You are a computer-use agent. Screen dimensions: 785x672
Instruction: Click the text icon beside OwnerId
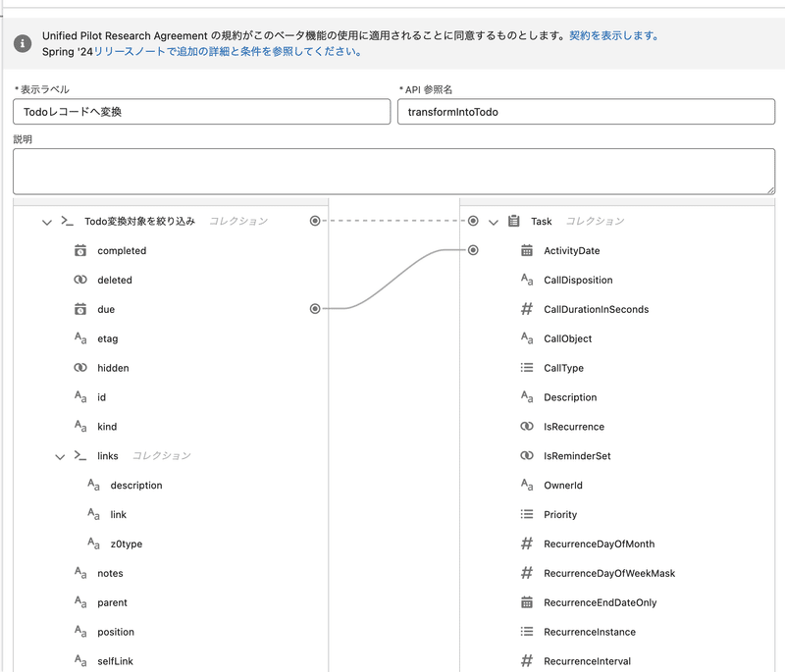click(x=527, y=485)
